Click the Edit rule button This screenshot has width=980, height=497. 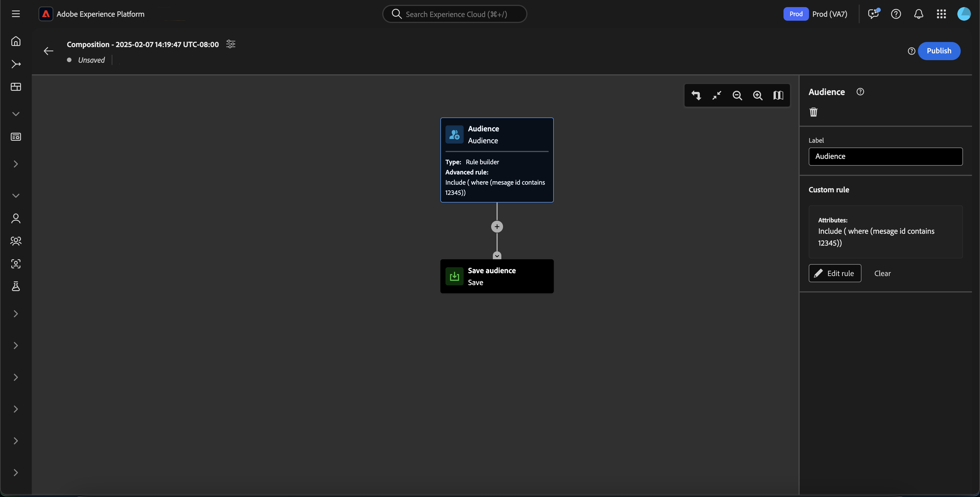click(835, 273)
